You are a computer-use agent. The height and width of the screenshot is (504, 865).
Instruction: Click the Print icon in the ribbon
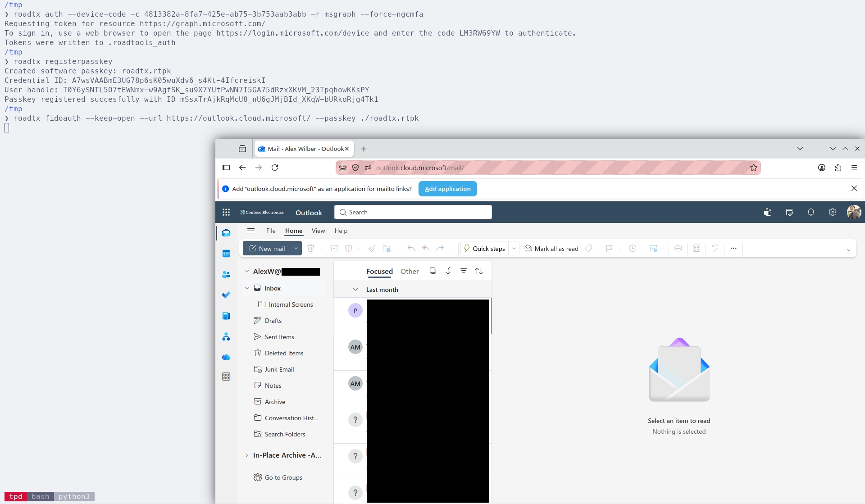pyautogui.click(x=678, y=248)
